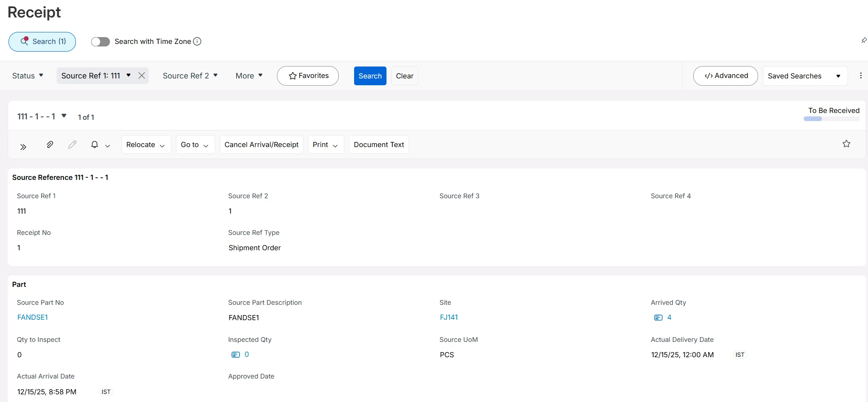This screenshot has width=868, height=402.
Task: Click the pencil edit icon
Action: click(x=72, y=145)
